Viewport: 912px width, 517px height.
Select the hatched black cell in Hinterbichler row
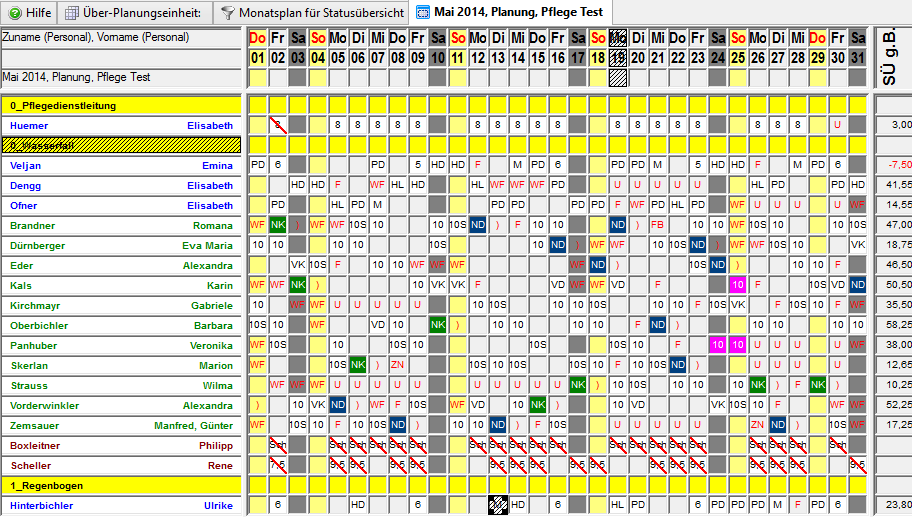click(498, 505)
